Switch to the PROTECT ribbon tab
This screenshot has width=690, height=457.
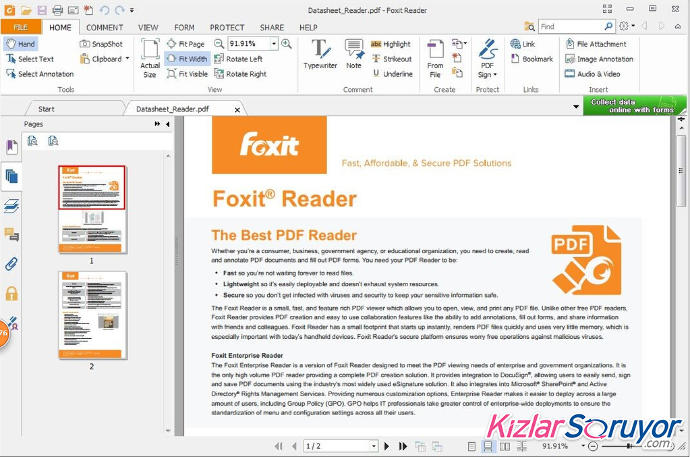227,27
